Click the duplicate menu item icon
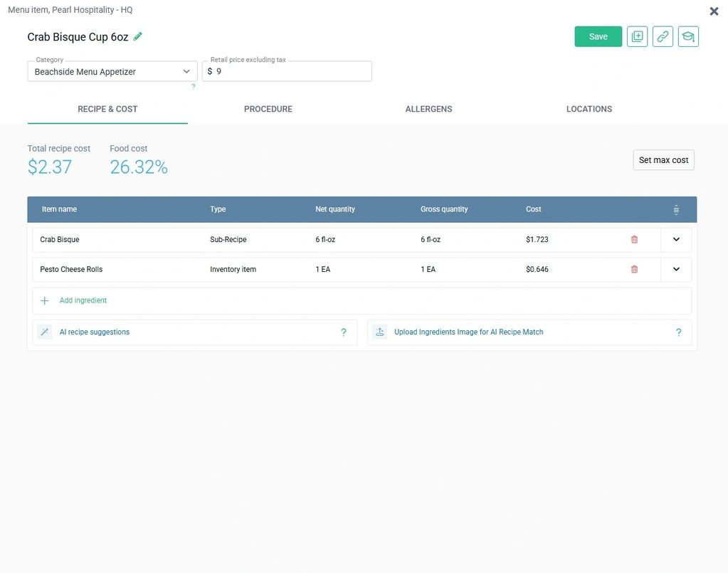Screen dimensions: 728x573 637,36
